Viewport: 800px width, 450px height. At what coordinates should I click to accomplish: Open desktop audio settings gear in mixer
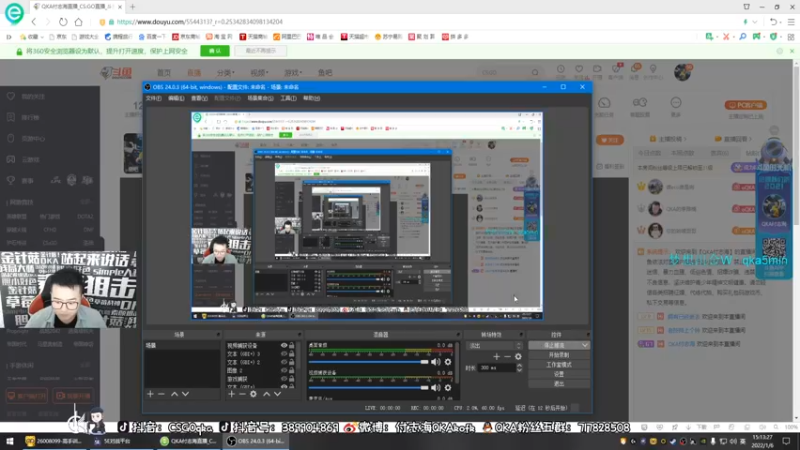pyautogui.click(x=448, y=362)
